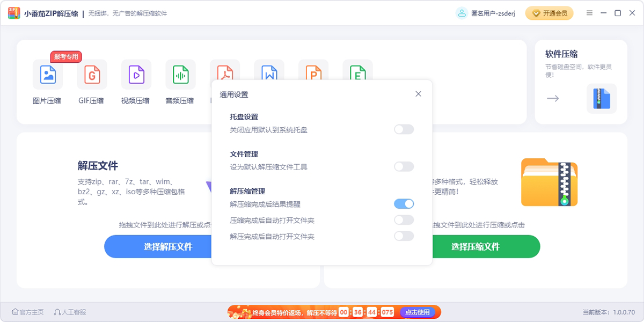Image resolution: width=644 pixels, height=322 pixels.
Task: Click the Excel compression icon
Action: point(358,70)
